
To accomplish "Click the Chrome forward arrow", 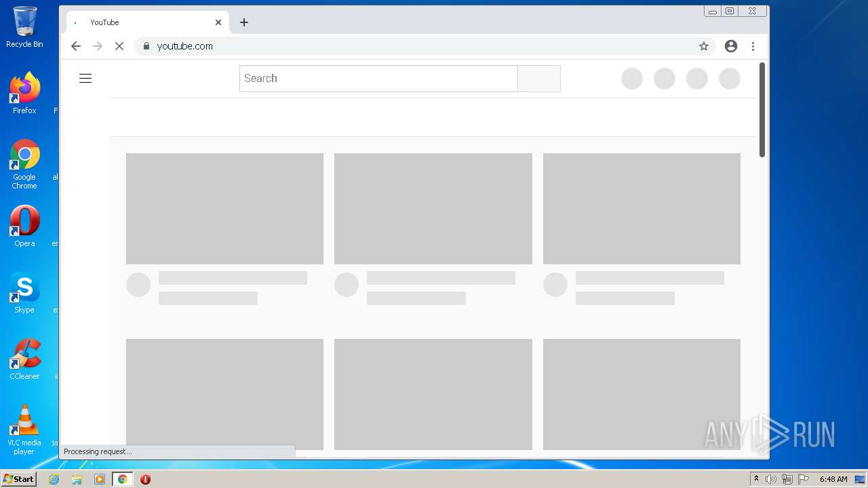I will tap(98, 46).
